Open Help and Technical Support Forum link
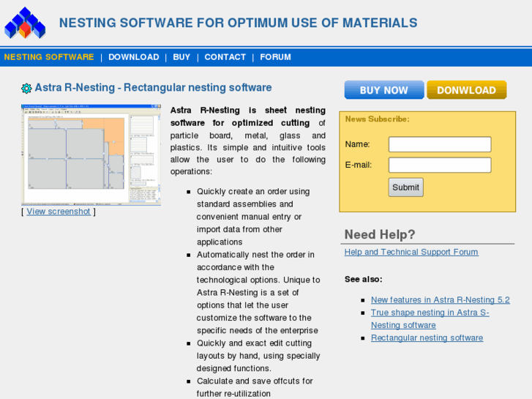This screenshot has height=399, width=532. click(411, 252)
